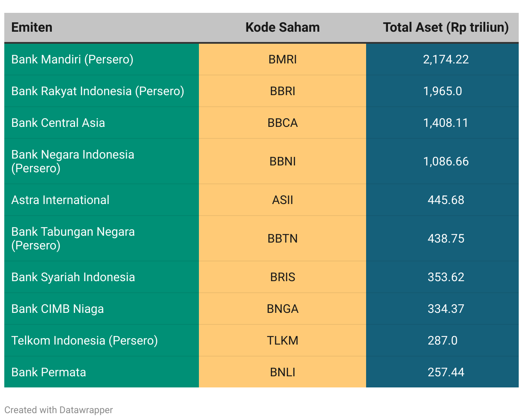Click the Kode Saham column header

[283, 27]
